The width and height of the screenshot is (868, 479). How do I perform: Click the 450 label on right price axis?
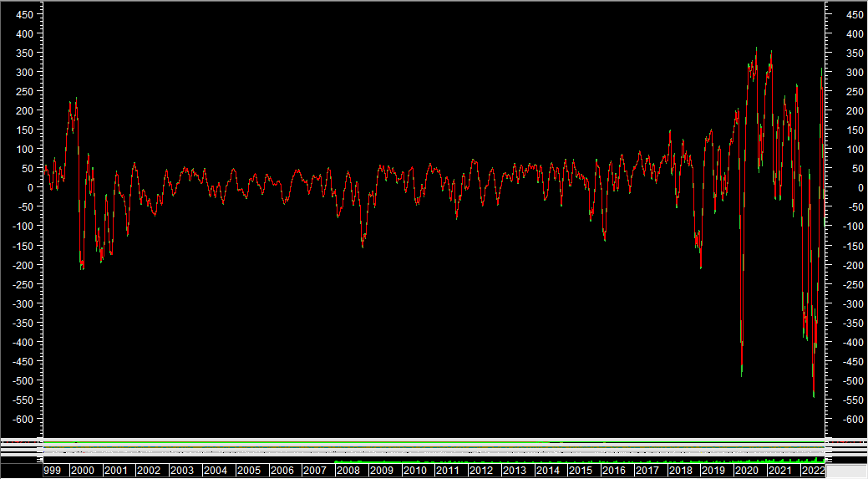pos(855,15)
